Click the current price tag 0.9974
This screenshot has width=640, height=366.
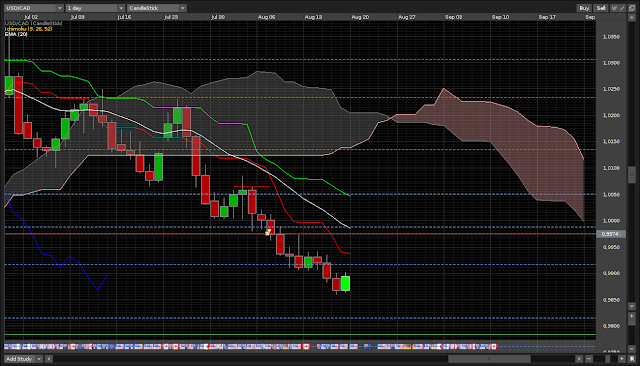click(x=610, y=234)
